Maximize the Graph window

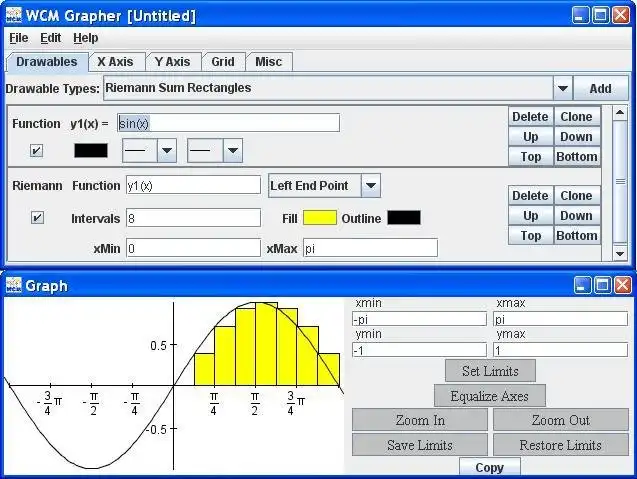602,285
